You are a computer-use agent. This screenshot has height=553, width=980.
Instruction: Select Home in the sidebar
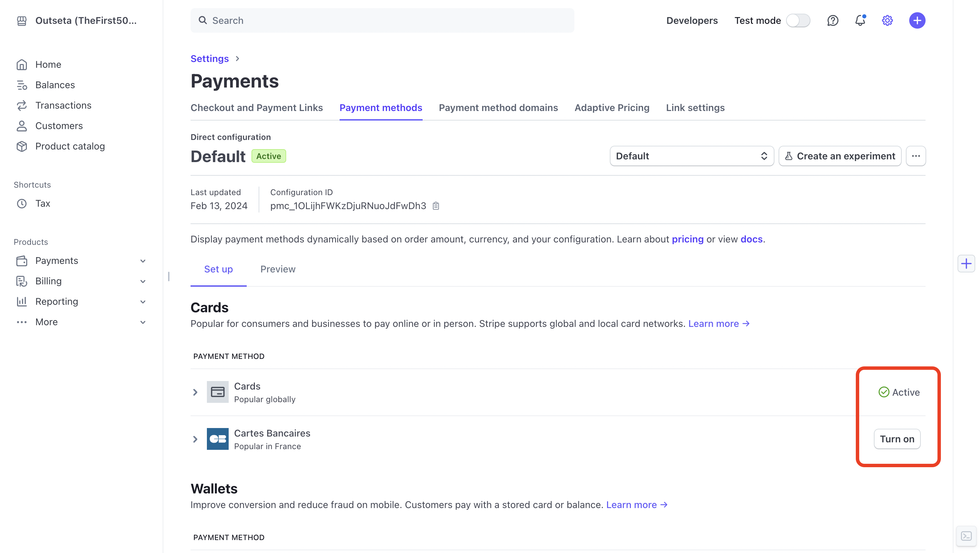pos(48,64)
